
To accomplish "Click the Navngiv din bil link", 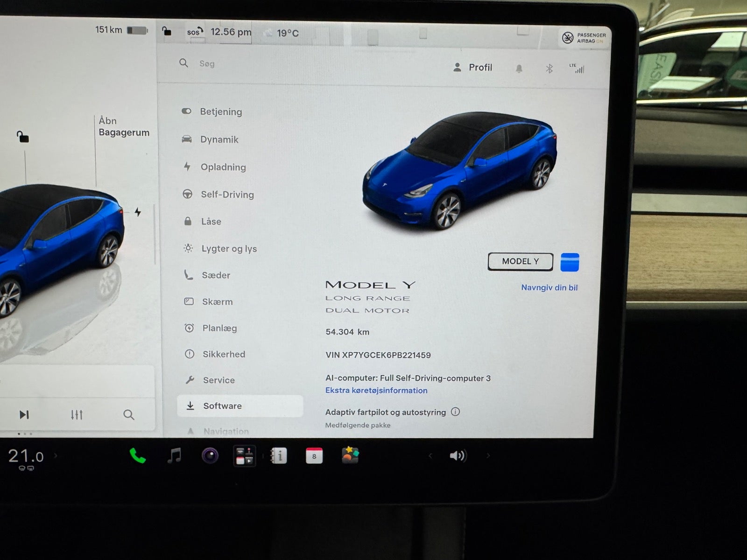I will click(x=549, y=287).
